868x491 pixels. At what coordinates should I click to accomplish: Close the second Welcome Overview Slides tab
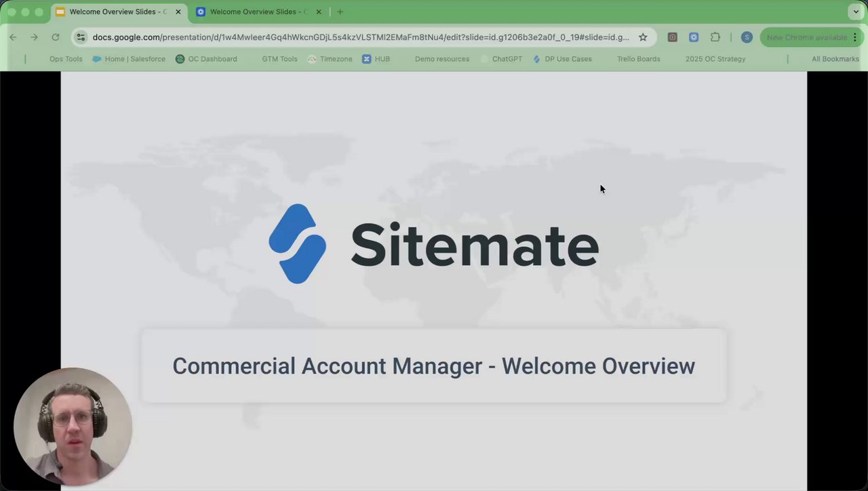319,12
